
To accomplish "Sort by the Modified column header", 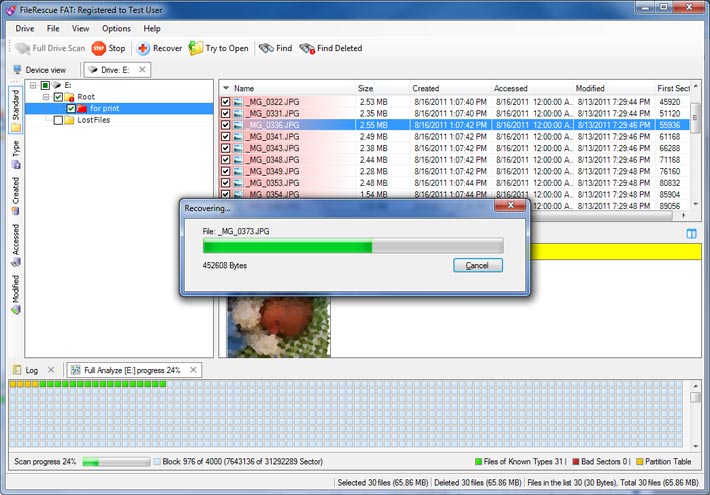I will pos(614,88).
